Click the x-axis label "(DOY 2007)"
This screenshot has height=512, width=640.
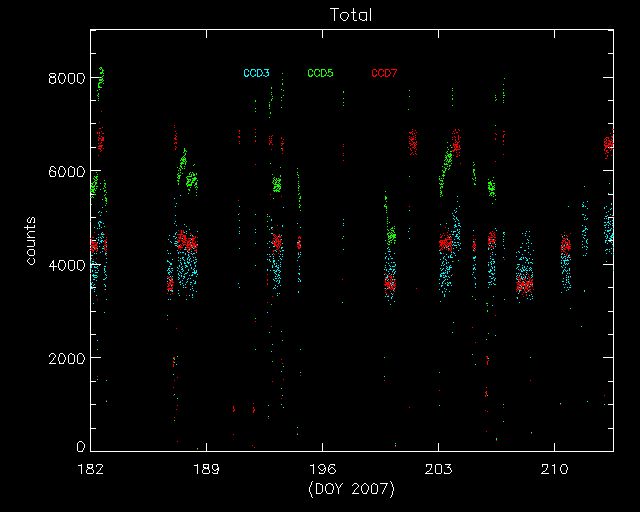pos(351,489)
